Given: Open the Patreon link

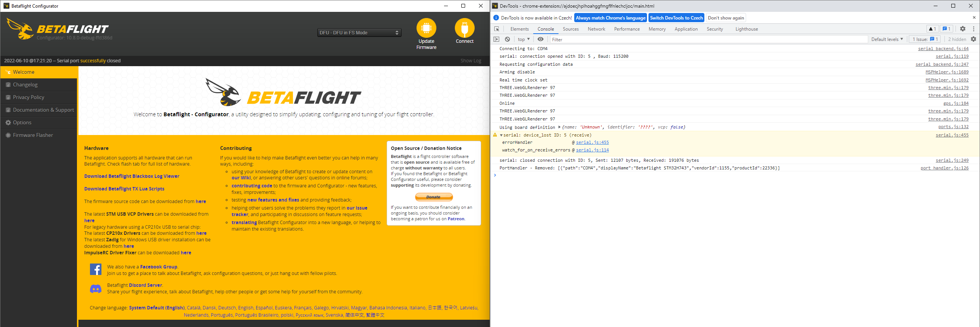Looking at the screenshot, I should 456,219.
